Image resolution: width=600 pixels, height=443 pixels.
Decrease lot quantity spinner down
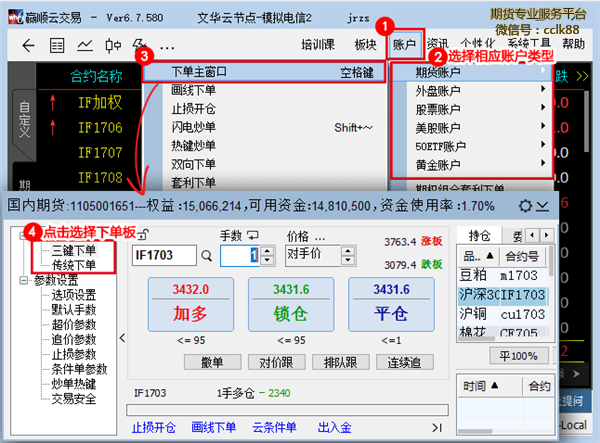coord(267,261)
